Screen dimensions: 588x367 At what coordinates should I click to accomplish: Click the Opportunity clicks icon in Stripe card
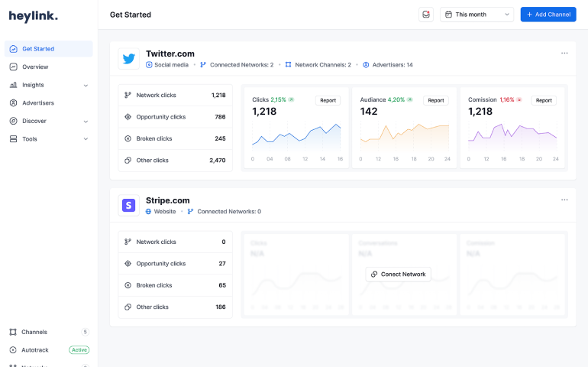coord(128,264)
